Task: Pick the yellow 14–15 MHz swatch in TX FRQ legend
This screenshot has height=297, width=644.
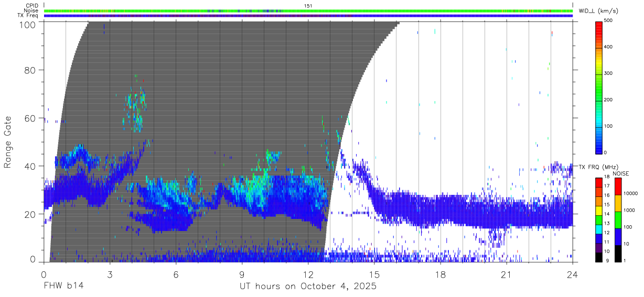Action: coord(599,211)
